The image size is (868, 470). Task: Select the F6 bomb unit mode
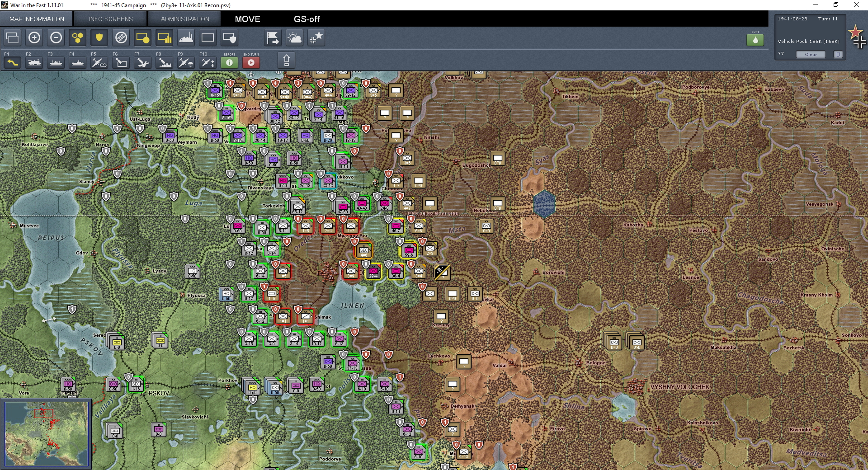121,62
